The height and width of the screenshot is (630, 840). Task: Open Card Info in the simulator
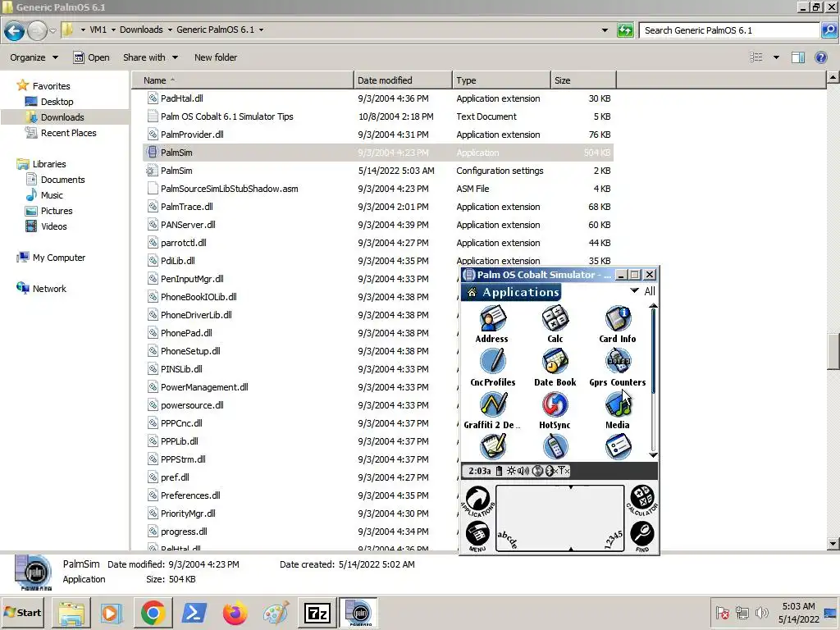click(x=618, y=324)
